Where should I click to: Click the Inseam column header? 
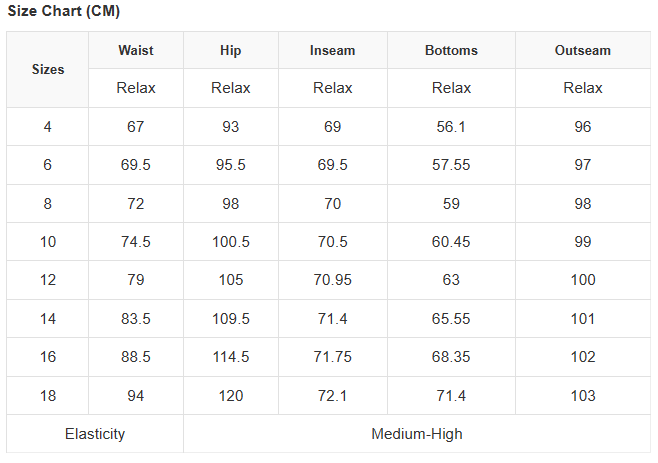click(x=333, y=50)
